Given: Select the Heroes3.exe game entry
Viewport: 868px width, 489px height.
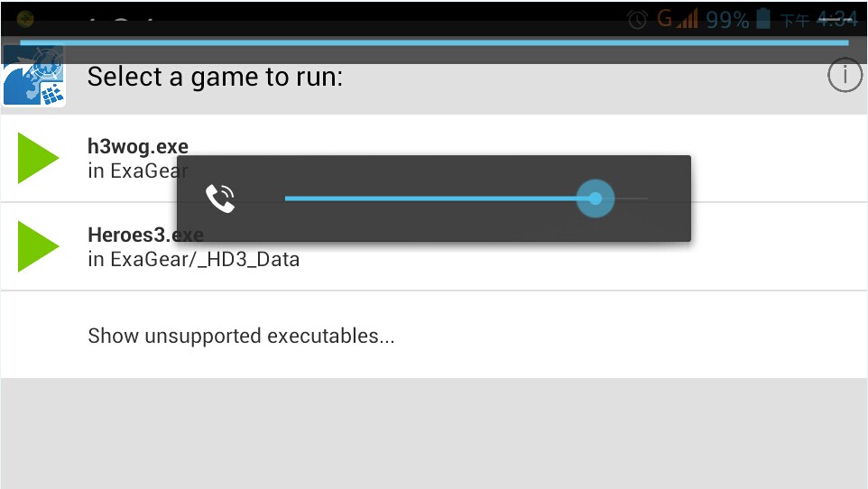Looking at the screenshot, I should point(434,246).
